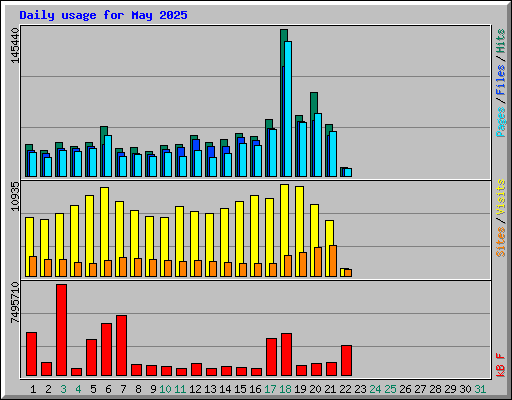Click day label 14 on the x-axis

coord(225,389)
